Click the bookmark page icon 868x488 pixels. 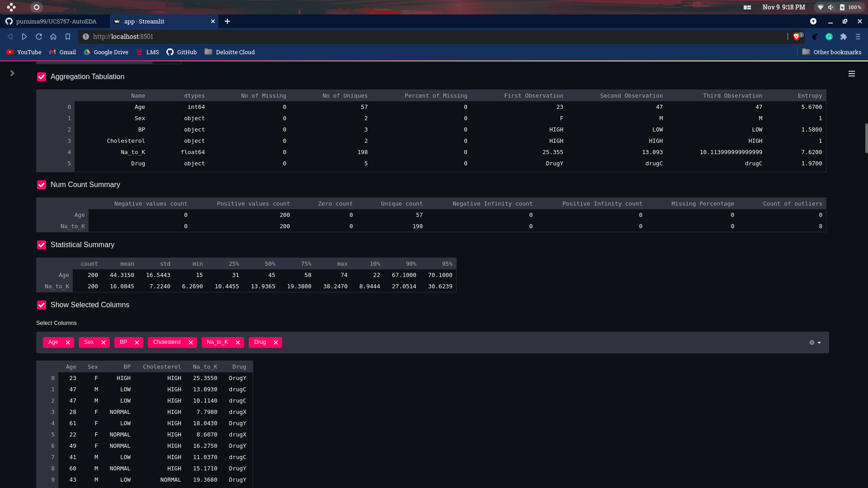pos(68,37)
